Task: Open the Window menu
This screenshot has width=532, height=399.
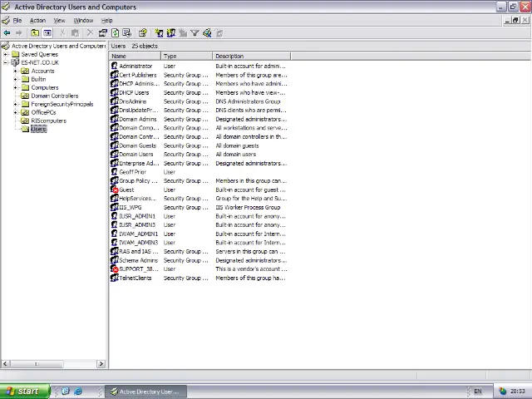Action: [x=83, y=20]
